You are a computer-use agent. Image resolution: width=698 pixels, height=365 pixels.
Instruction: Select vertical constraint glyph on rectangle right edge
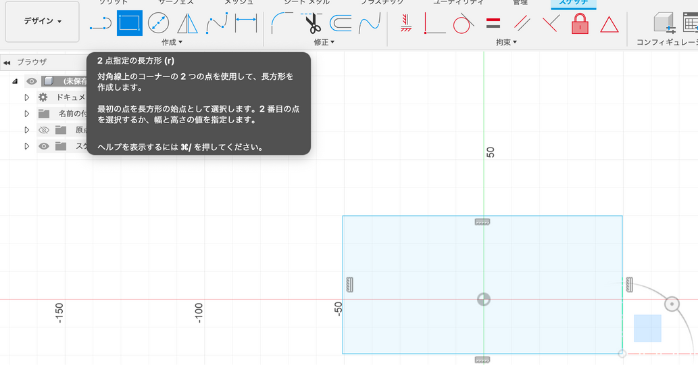629,285
